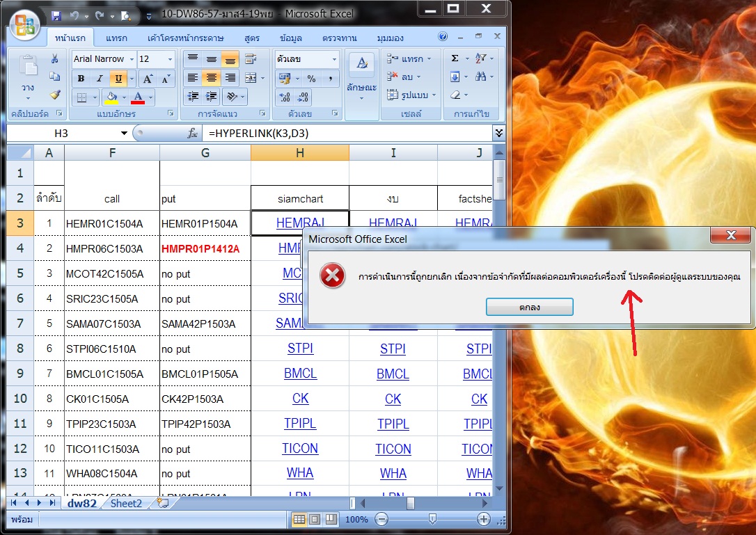Cut selection using the scissors icon

(55, 59)
